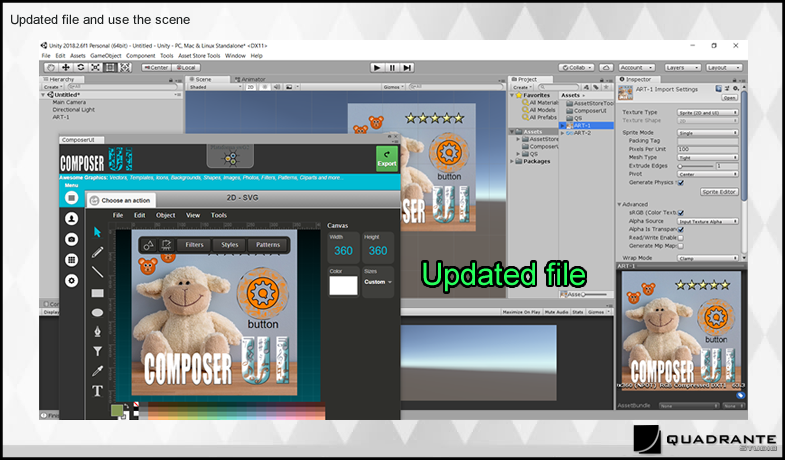Select the Ellipse shape tool in ComposerUI
The width and height of the screenshot is (785, 460).
pyautogui.click(x=97, y=312)
